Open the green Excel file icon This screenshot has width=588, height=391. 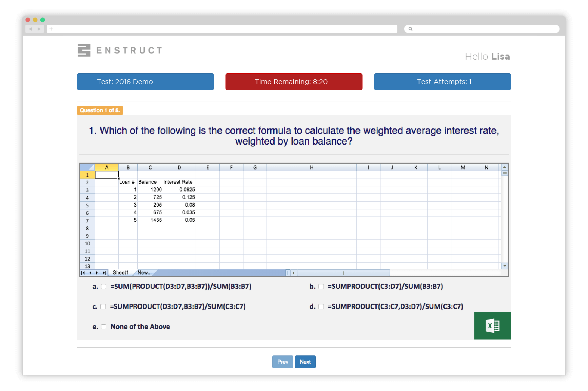tap(492, 326)
